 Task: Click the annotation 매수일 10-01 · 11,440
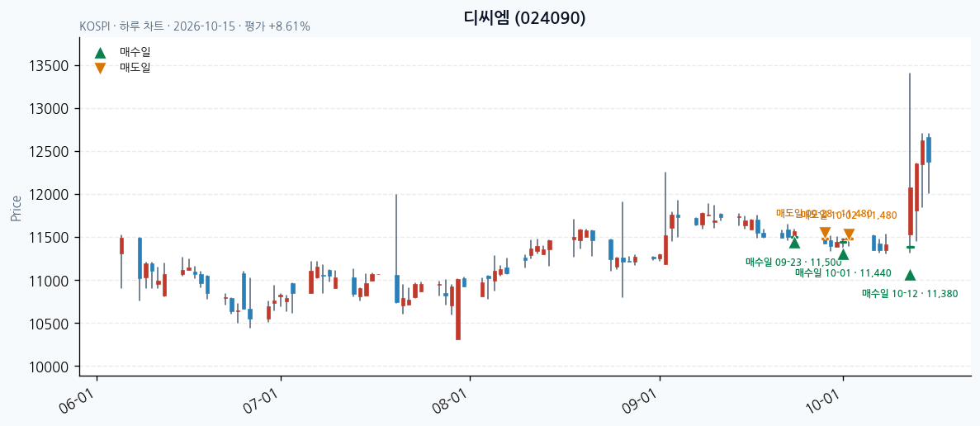tap(843, 273)
